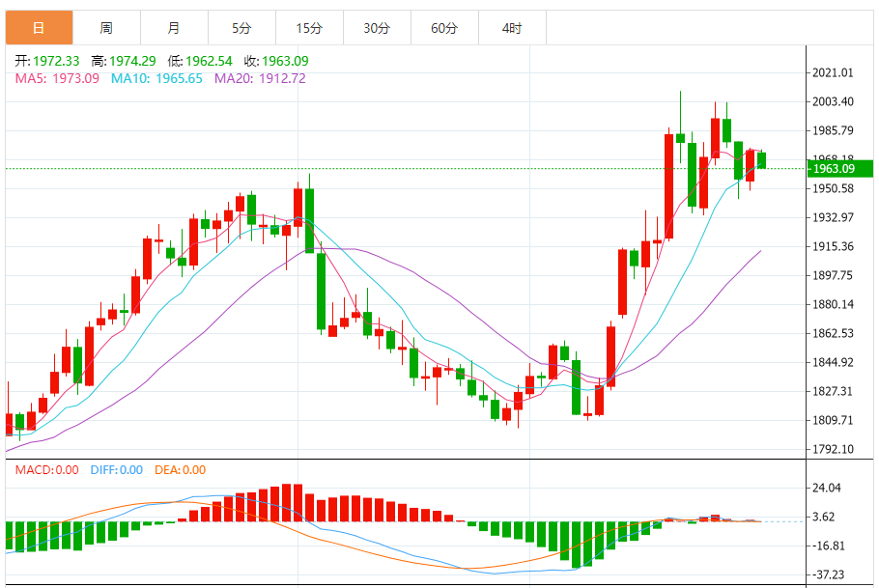This screenshot has height=588, width=879.
Task: Click the DEA value label
Action: (180, 470)
